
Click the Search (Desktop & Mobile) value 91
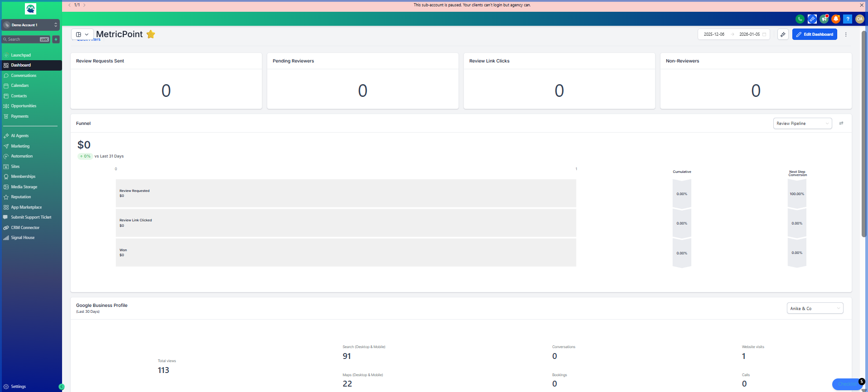pyautogui.click(x=347, y=356)
